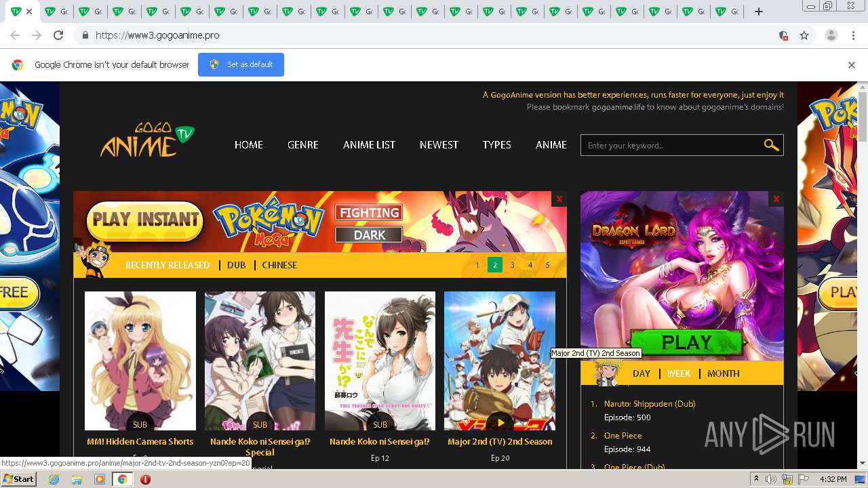Open the ANIME LIST menu item
The height and width of the screenshot is (488, 868).
click(x=369, y=144)
